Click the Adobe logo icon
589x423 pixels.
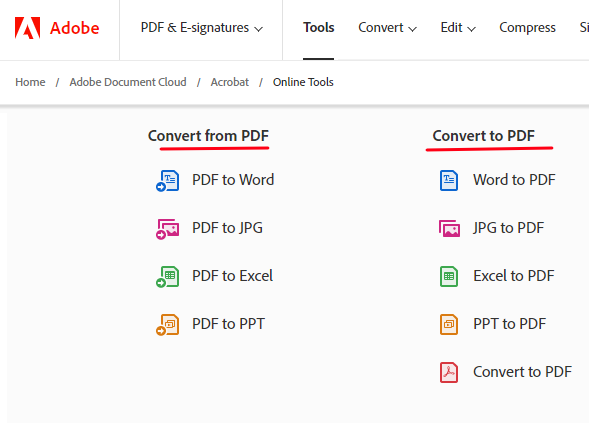(27, 28)
